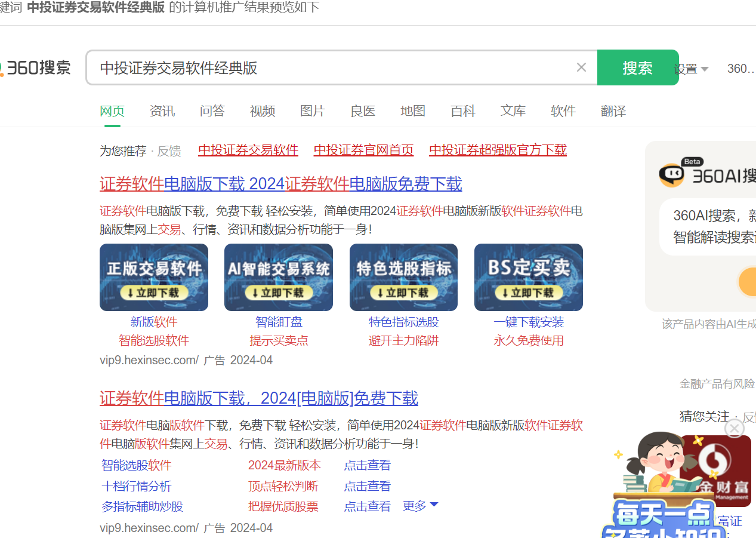
Task: Open the 把握优质股票 link
Action: tap(283, 506)
